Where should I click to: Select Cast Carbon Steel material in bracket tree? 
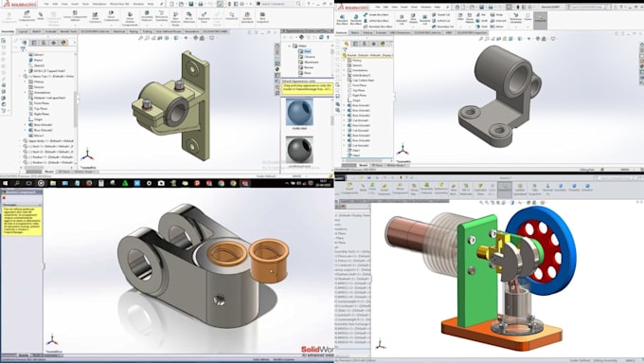(x=362, y=81)
